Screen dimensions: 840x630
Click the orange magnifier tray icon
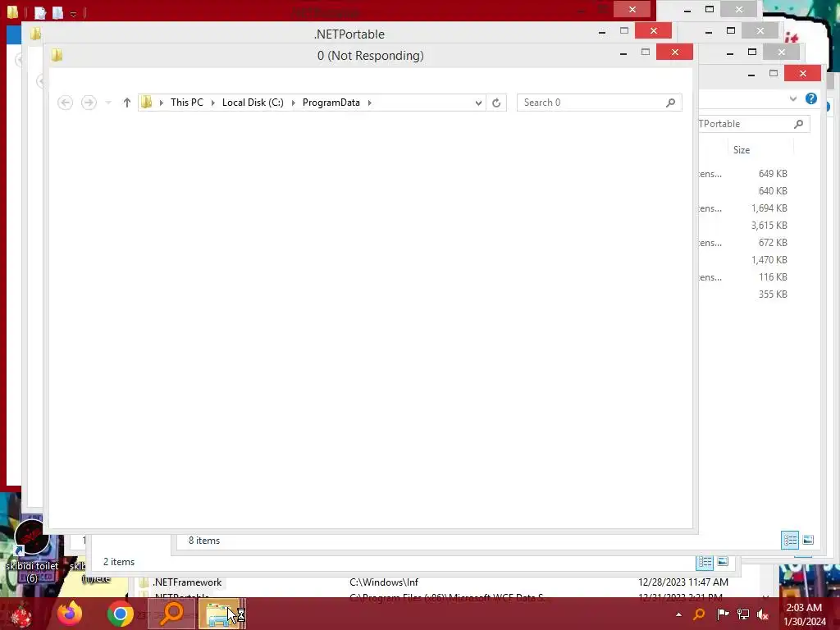pyautogui.click(x=699, y=614)
